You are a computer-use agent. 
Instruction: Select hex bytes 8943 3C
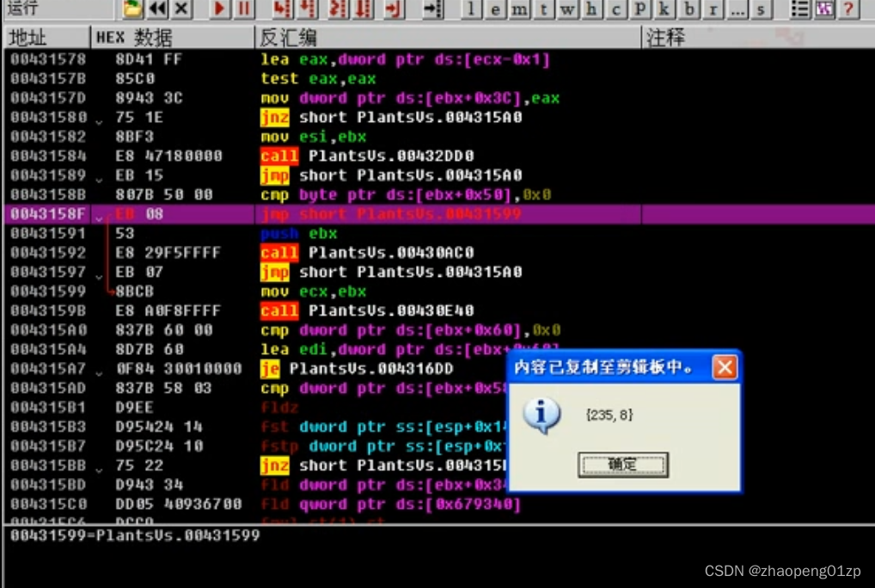149,98
